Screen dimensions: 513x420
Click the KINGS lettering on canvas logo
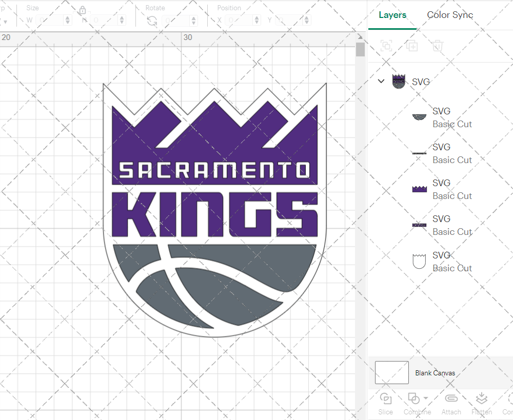coord(214,214)
